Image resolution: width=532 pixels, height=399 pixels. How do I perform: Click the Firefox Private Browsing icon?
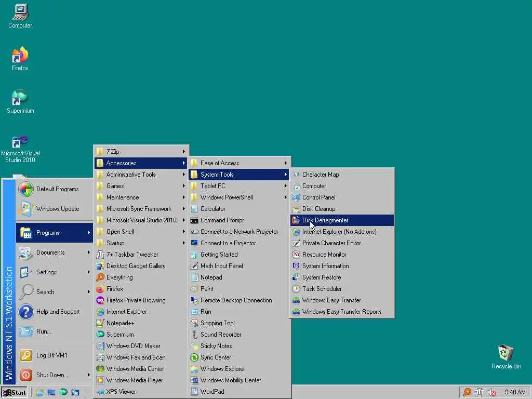(100, 300)
